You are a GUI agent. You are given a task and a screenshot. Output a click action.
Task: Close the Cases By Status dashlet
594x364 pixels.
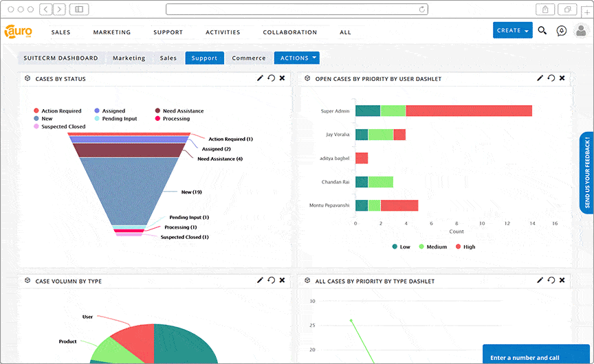(283, 78)
